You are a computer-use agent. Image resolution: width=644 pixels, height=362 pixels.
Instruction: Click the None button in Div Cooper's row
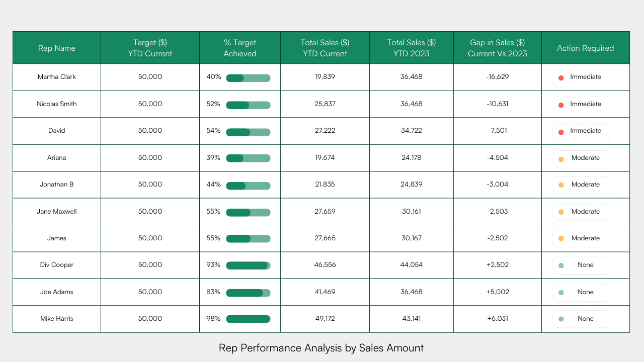pyautogui.click(x=581, y=265)
